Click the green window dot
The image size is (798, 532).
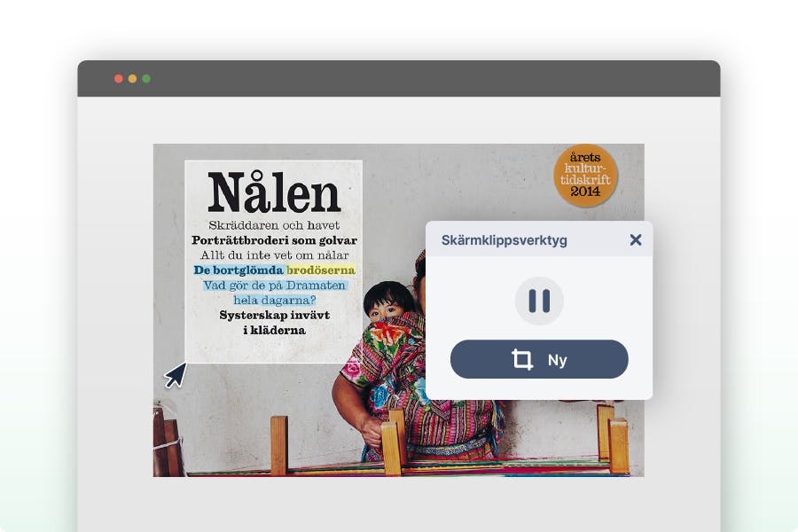point(146,78)
